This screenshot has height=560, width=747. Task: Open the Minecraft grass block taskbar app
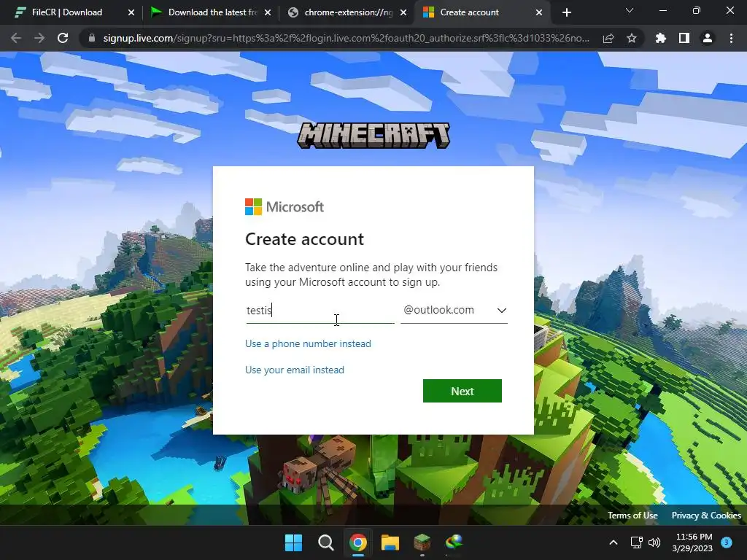(422, 542)
